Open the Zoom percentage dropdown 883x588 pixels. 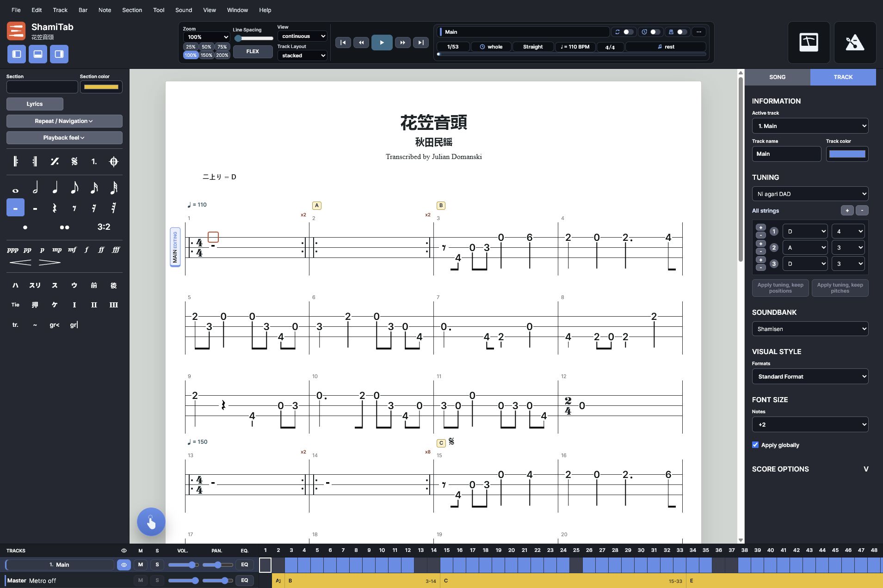pyautogui.click(x=206, y=37)
